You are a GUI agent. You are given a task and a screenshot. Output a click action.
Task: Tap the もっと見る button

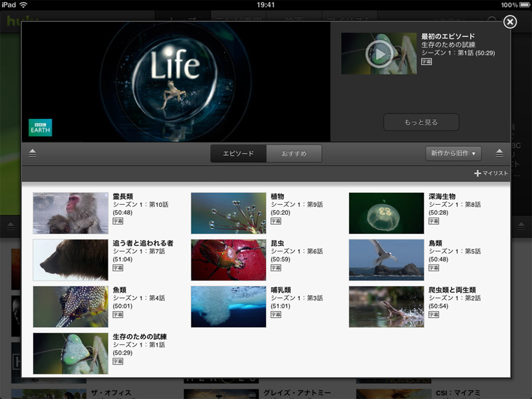coord(421,122)
